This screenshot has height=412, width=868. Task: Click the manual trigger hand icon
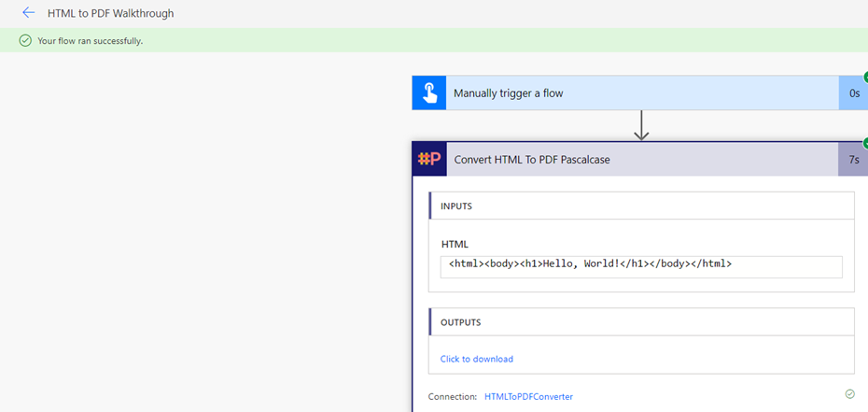[429, 93]
